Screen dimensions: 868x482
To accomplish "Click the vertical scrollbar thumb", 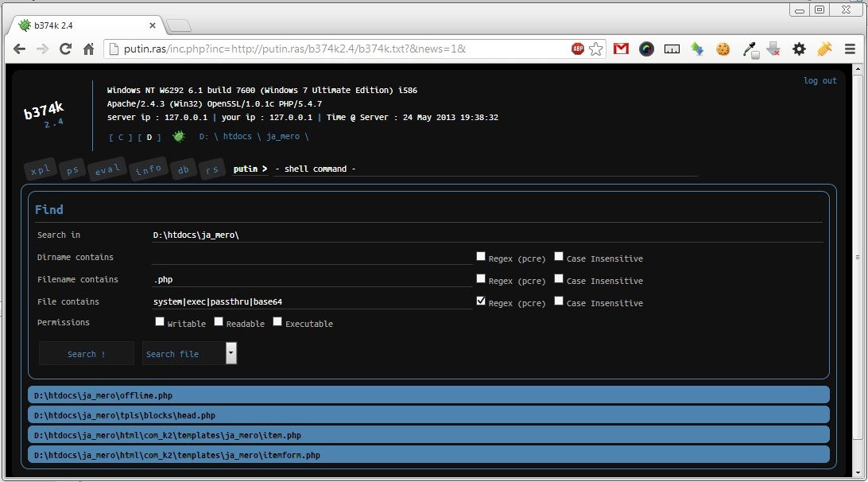I will (x=858, y=257).
